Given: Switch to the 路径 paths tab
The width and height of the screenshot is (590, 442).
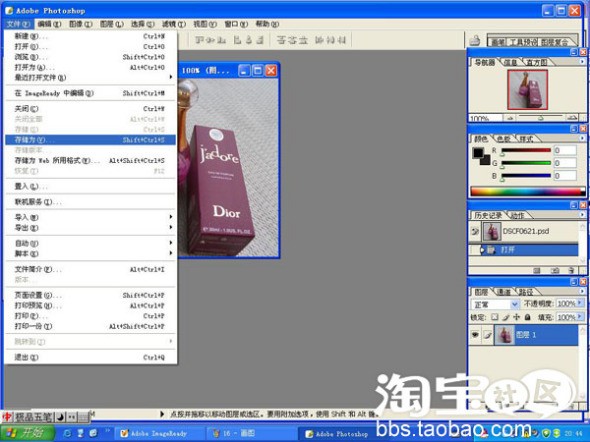Looking at the screenshot, I should [x=526, y=292].
